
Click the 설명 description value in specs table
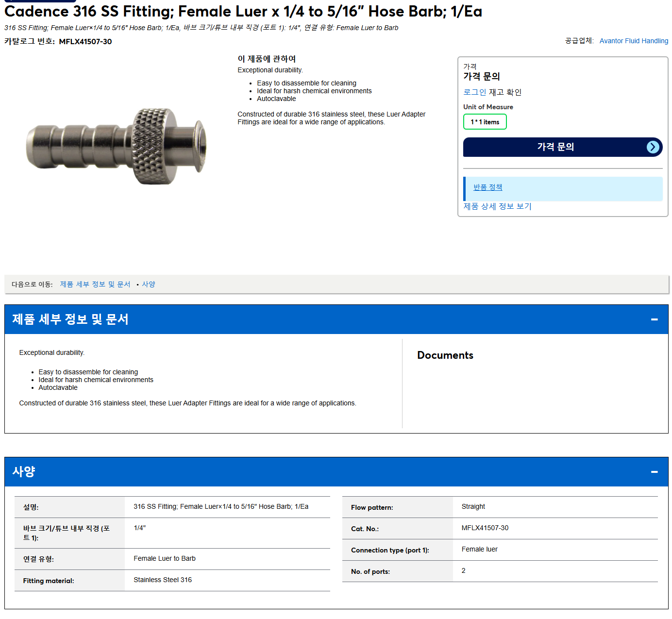[x=221, y=507]
